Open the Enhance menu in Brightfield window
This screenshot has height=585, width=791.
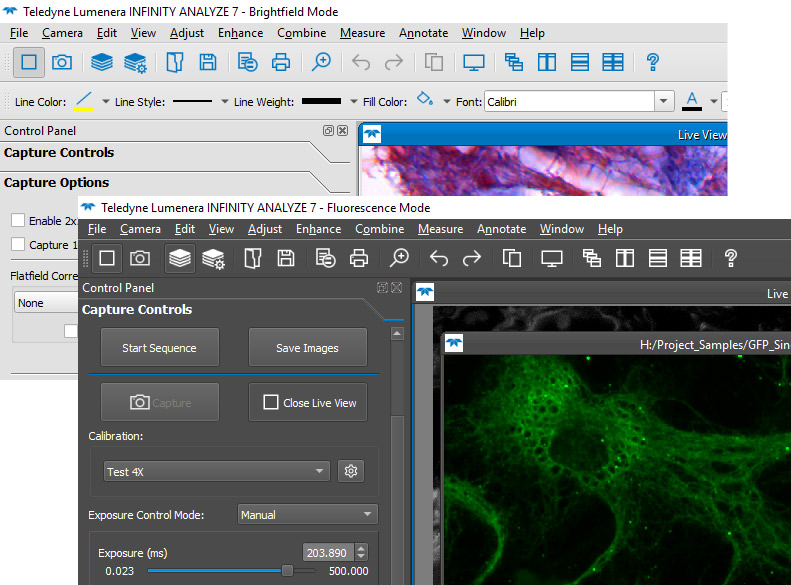click(240, 33)
